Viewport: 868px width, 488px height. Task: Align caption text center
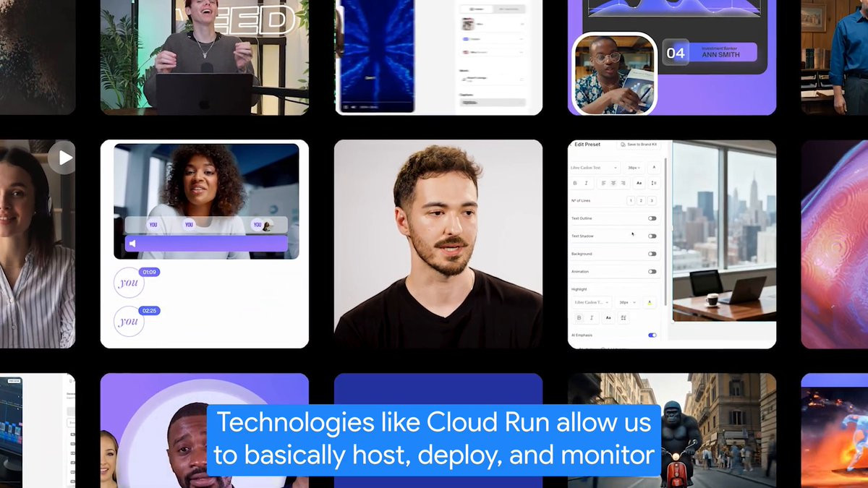tap(613, 183)
